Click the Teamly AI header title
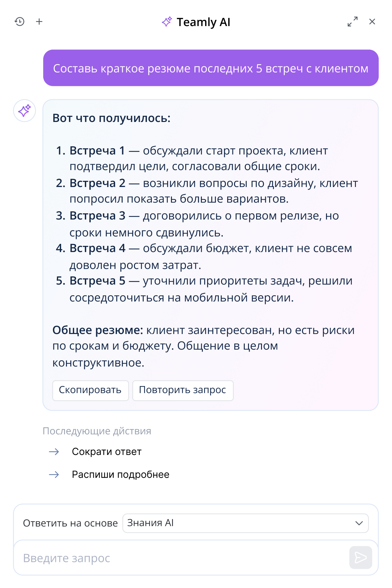The width and height of the screenshot is (392, 588). [203, 22]
